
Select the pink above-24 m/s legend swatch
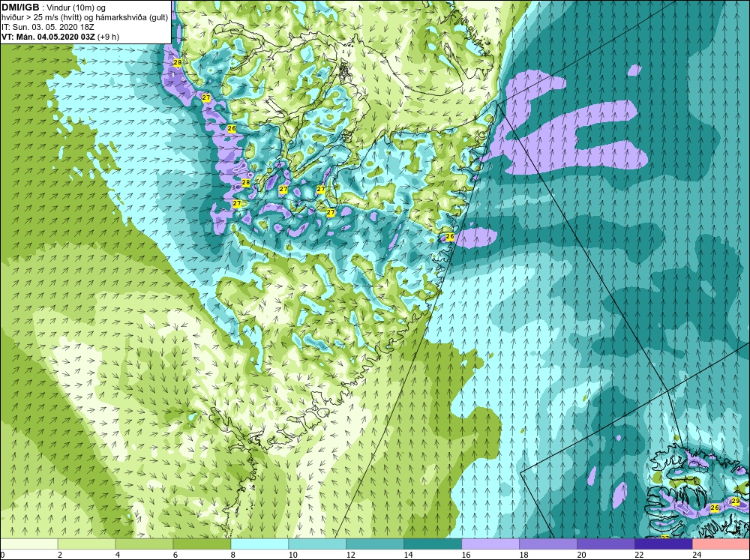click(721, 544)
